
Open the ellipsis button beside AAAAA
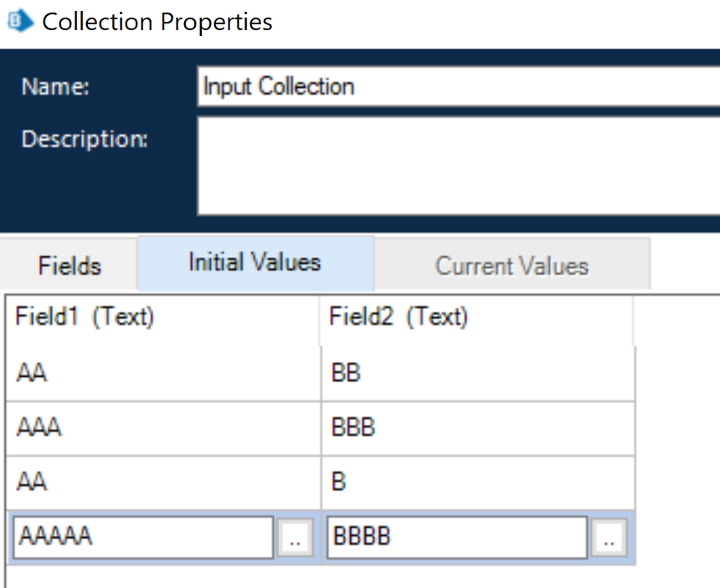(x=294, y=539)
